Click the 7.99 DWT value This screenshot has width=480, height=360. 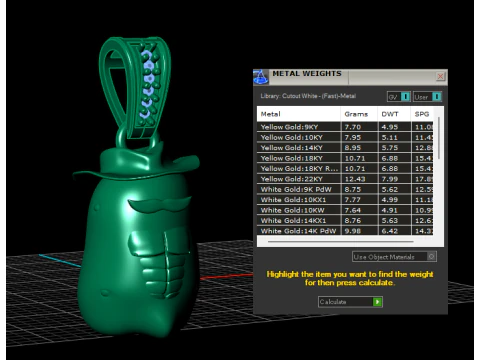pyautogui.click(x=390, y=179)
